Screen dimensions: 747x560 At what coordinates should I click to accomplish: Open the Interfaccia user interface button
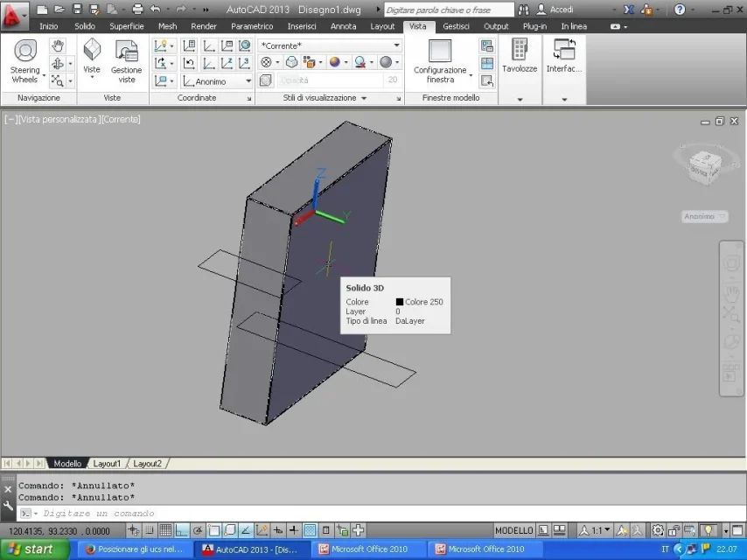point(564,55)
